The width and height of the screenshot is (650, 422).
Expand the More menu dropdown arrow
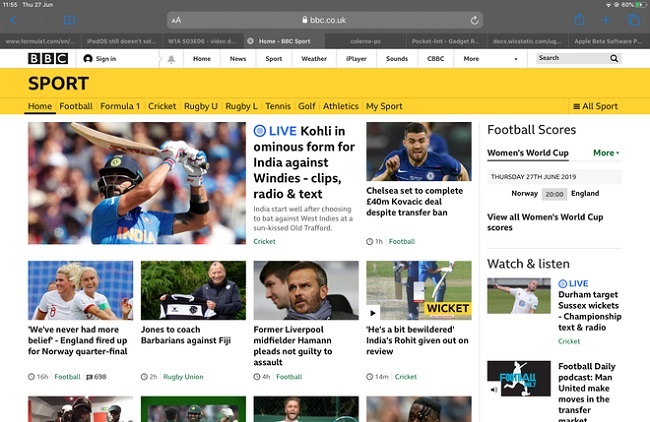click(516, 59)
